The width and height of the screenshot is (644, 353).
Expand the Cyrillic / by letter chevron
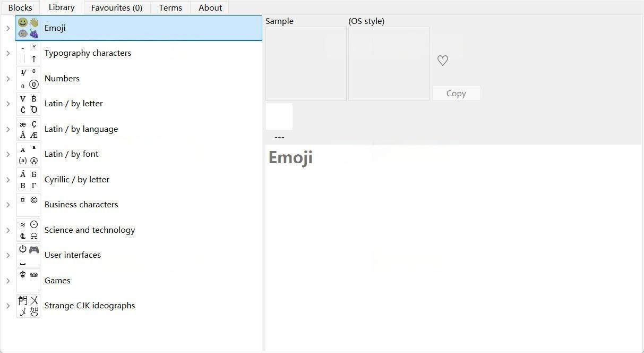click(x=8, y=180)
